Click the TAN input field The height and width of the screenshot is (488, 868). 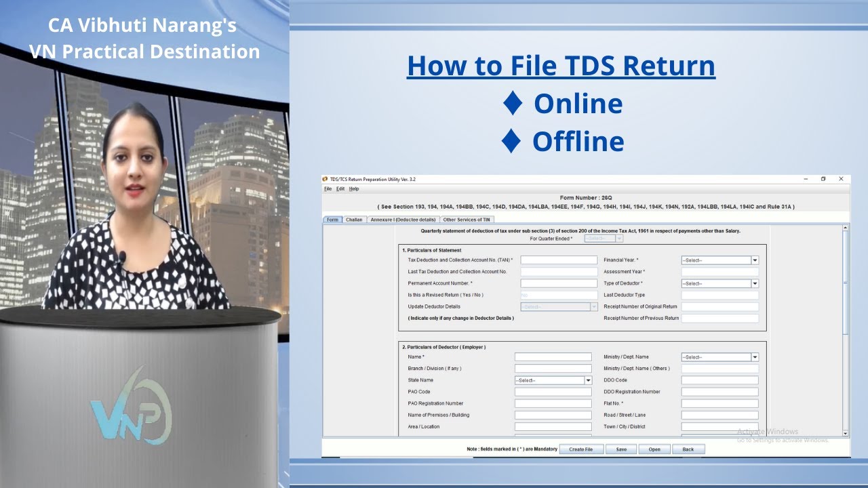559,260
